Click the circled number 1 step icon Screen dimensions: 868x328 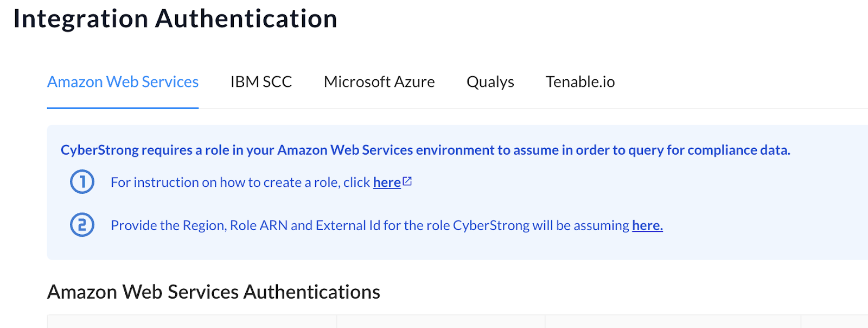(x=82, y=182)
